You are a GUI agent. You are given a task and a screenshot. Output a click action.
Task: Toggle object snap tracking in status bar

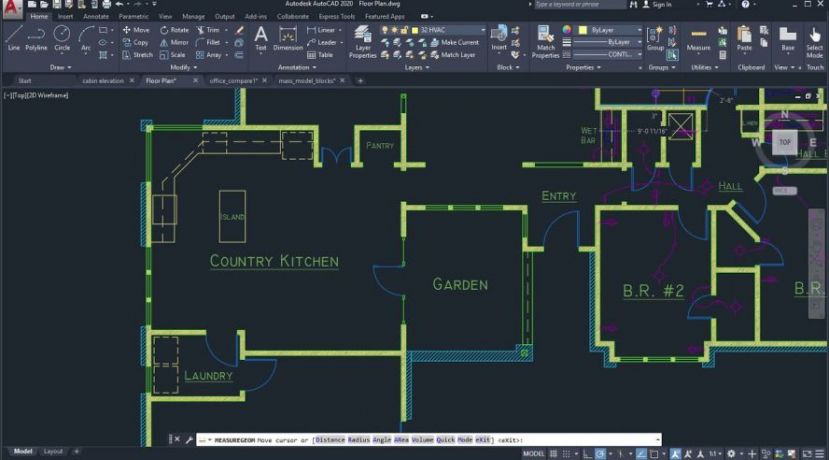[641, 454]
